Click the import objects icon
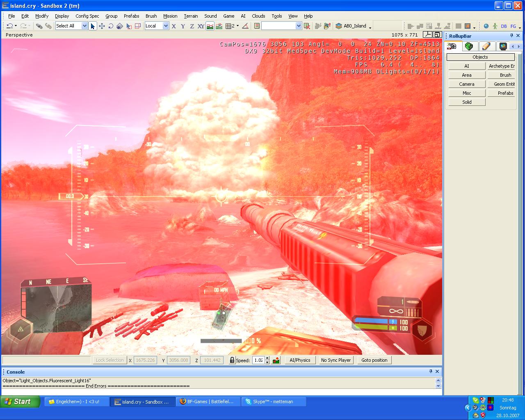The image size is (525, 420). (x=318, y=26)
